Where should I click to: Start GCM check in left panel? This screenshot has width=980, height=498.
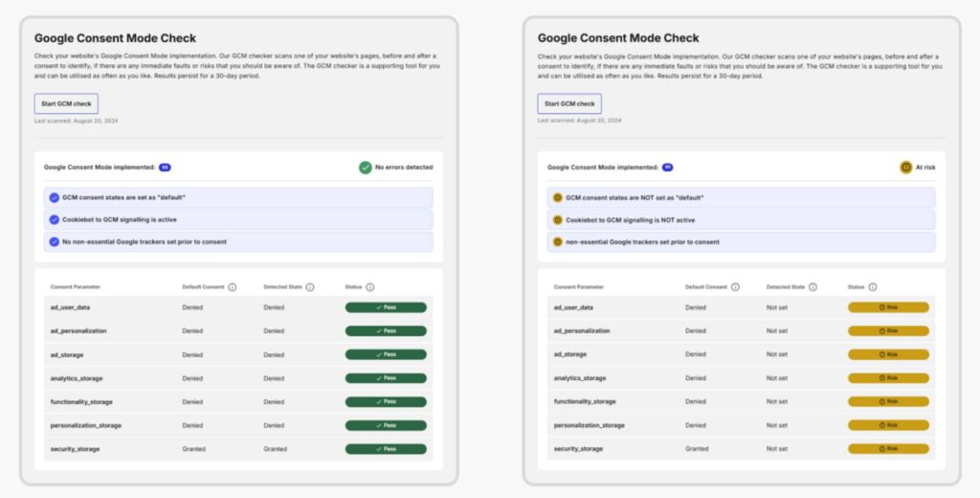click(x=66, y=103)
